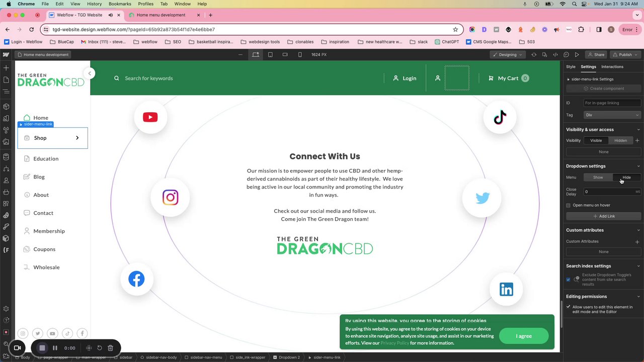The height and width of the screenshot is (362, 644).
Task: Switch to tablet breakpoint icon
Action: (270, 54)
